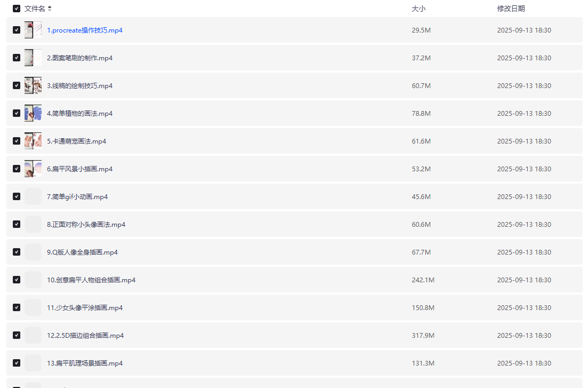Uncheck the checkbox for 2.图案笔刷的制作.mp4
588x388 pixels.
coord(17,58)
